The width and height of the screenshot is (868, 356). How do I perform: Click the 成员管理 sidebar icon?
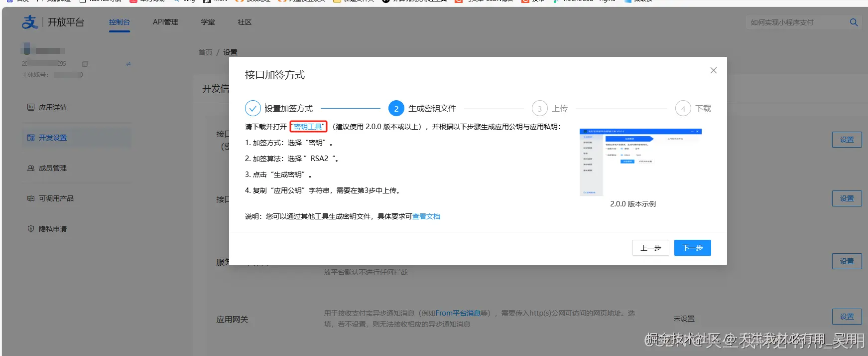31,168
